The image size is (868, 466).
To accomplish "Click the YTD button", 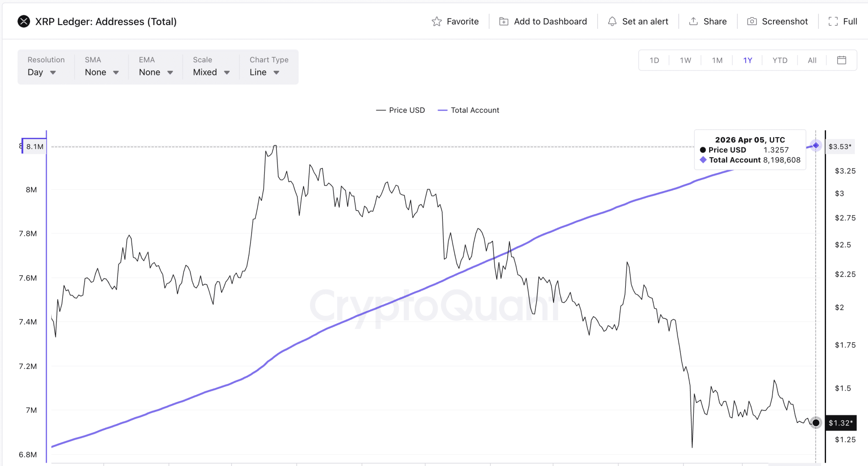I will (x=779, y=60).
